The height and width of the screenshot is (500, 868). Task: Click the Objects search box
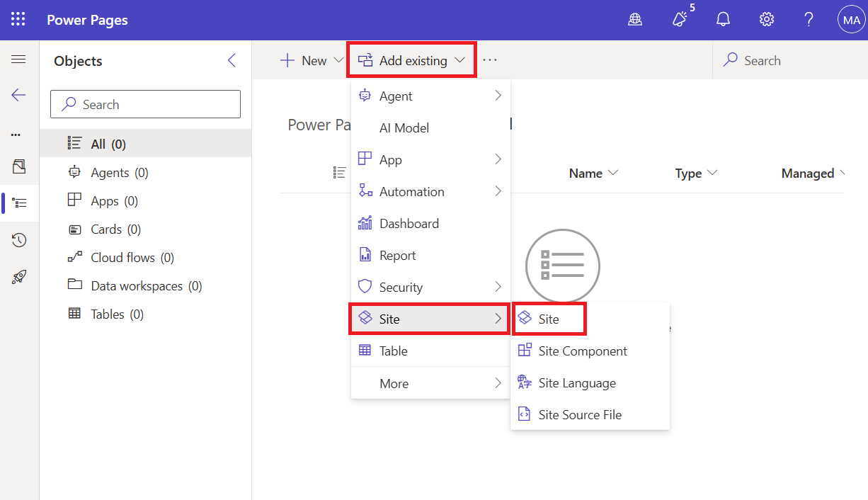tap(145, 104)
